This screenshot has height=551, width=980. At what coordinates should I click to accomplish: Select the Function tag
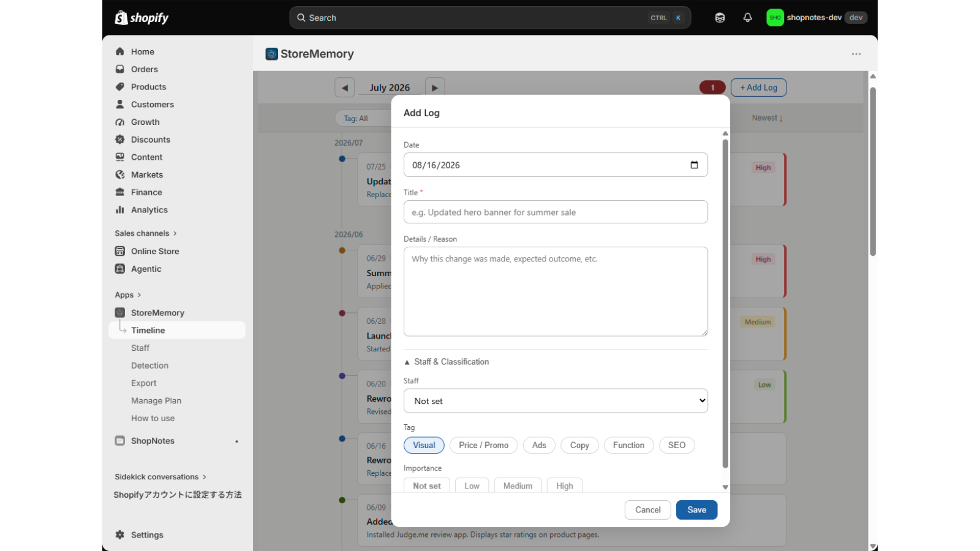point(628,445)
